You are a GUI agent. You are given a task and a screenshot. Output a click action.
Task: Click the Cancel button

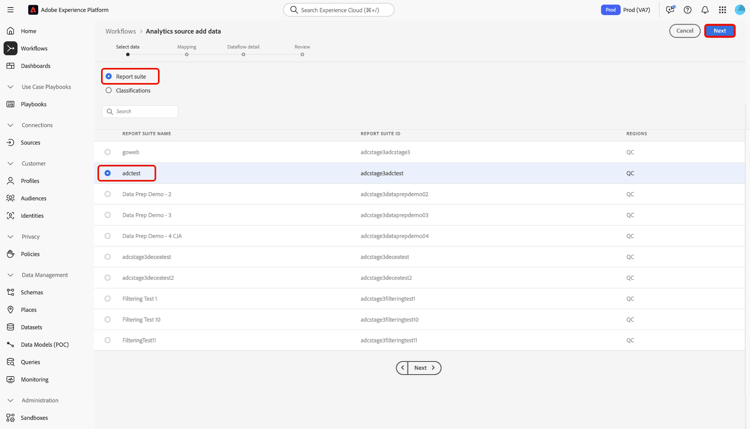point(684,31)
